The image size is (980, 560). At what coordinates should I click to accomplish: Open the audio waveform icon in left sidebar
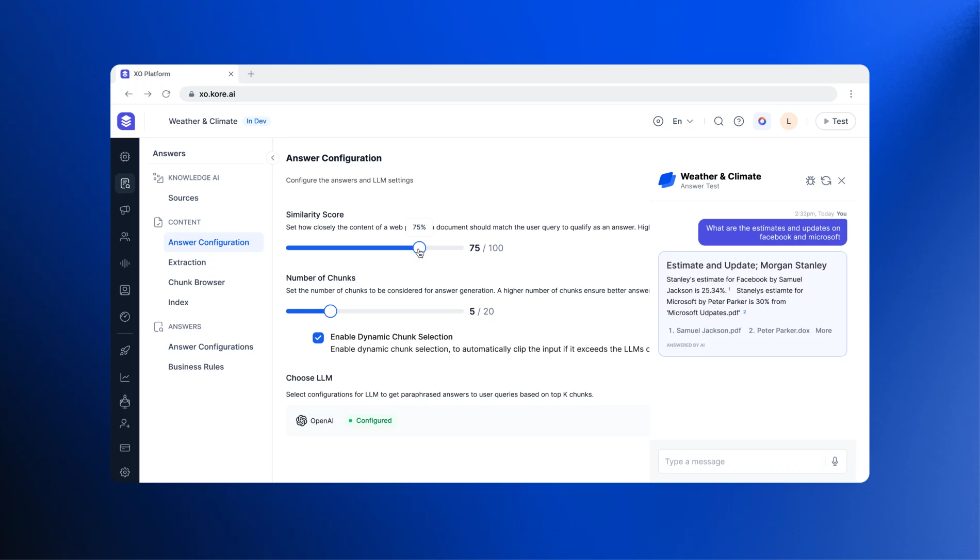point(125,263)
